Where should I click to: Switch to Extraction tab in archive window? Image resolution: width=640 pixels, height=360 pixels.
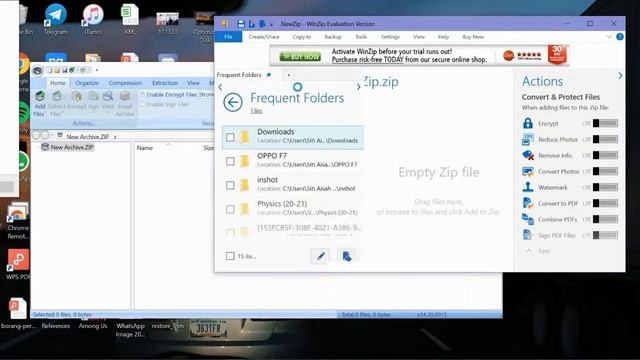point(165,83)
